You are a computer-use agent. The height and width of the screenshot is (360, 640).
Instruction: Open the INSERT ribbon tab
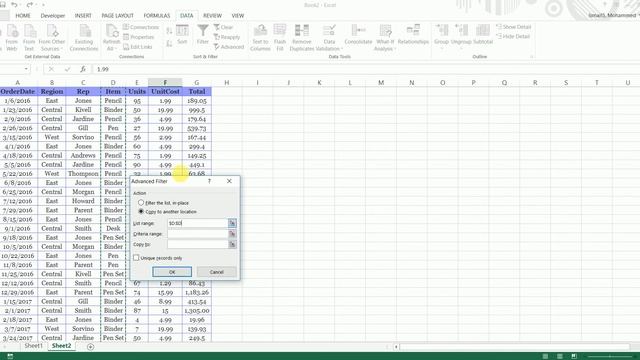83,16
